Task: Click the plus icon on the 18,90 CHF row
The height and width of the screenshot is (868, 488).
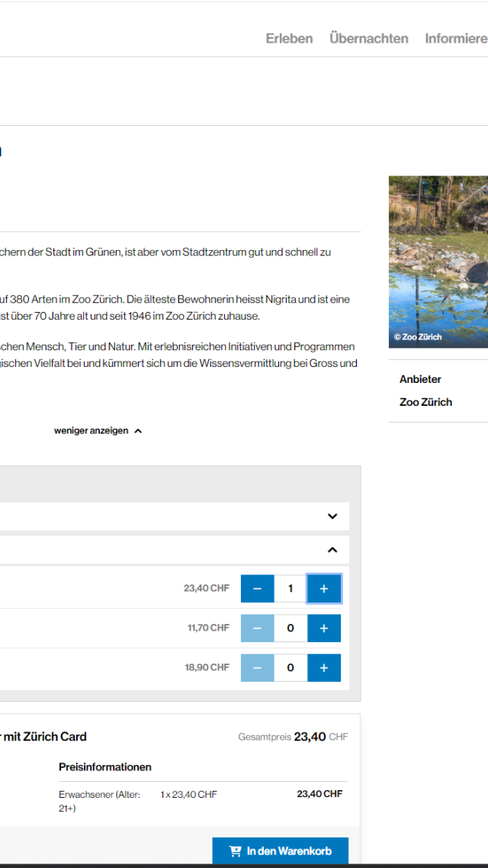Action: click(323, 667)
